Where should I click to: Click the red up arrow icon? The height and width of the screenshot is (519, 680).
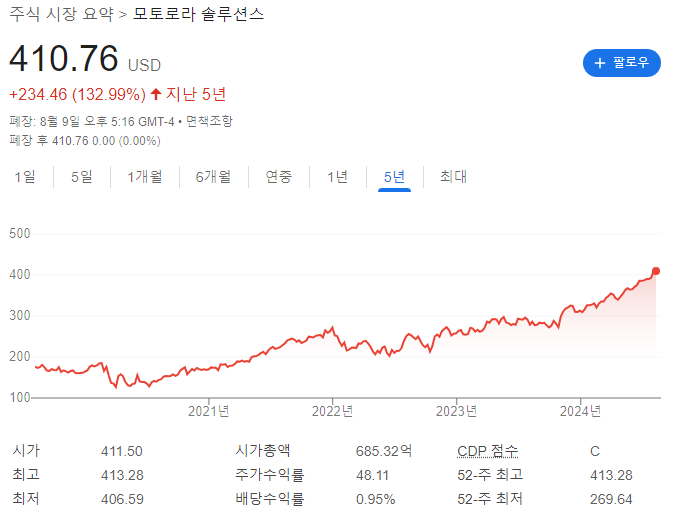[156, 94]
